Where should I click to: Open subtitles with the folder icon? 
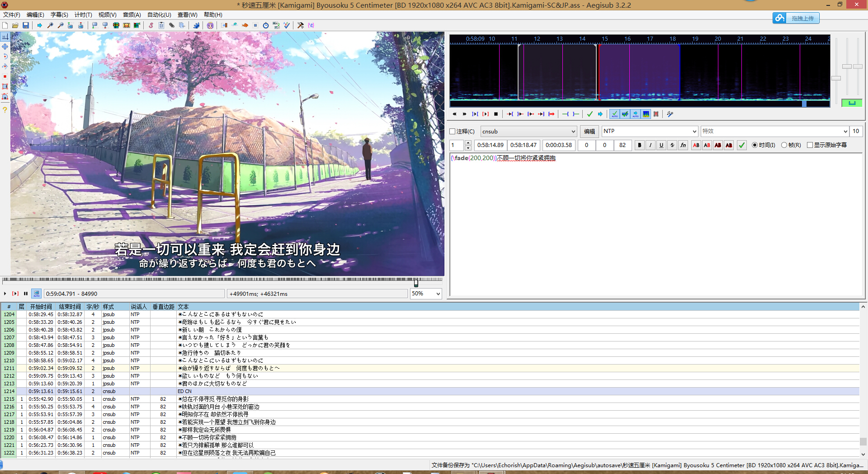coord(15,25)
